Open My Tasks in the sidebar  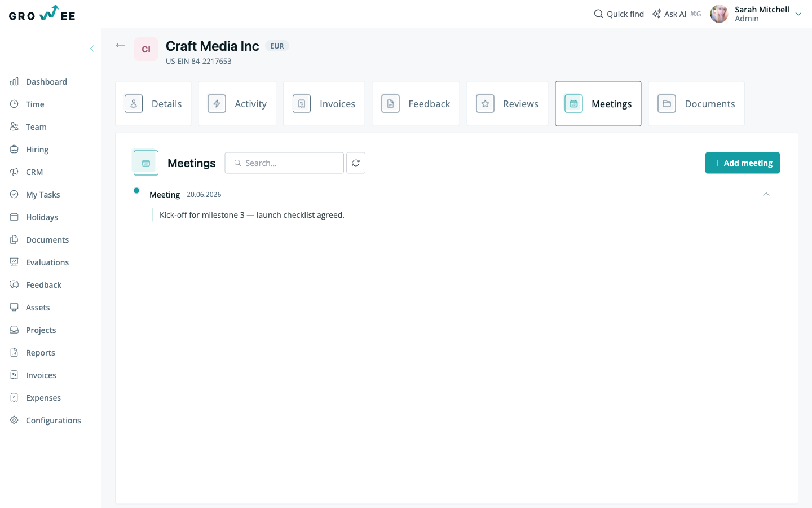(x=43, y=195)
